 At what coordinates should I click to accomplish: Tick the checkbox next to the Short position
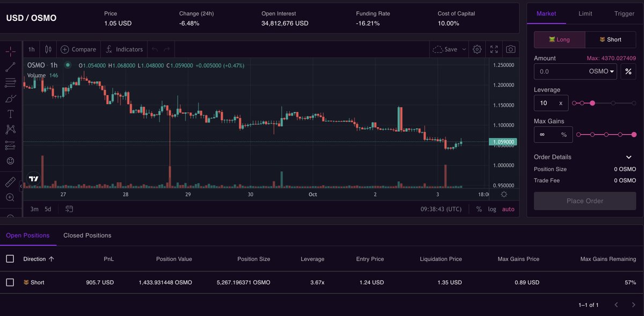click(x=10, y=282)
